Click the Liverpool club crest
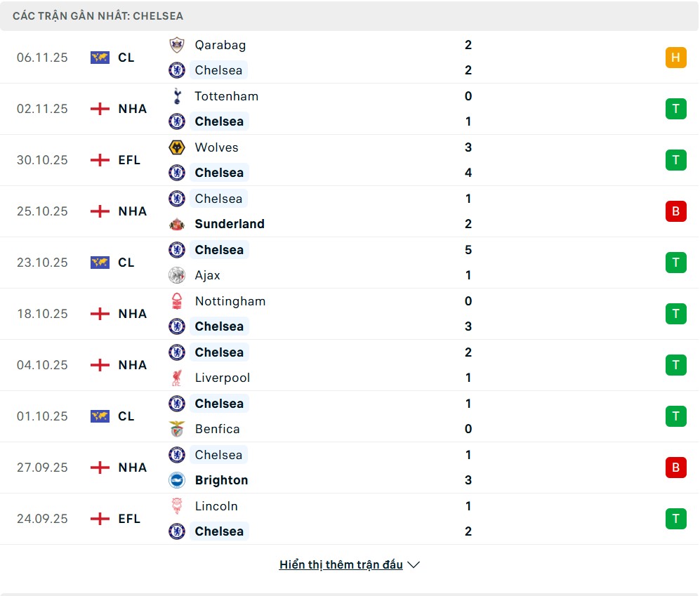 [x=177, y=378]
